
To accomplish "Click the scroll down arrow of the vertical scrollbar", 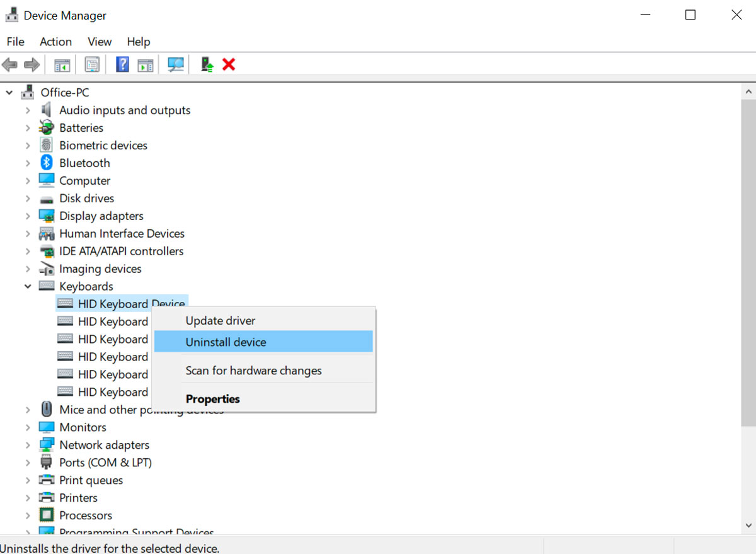I will (748, 524).
